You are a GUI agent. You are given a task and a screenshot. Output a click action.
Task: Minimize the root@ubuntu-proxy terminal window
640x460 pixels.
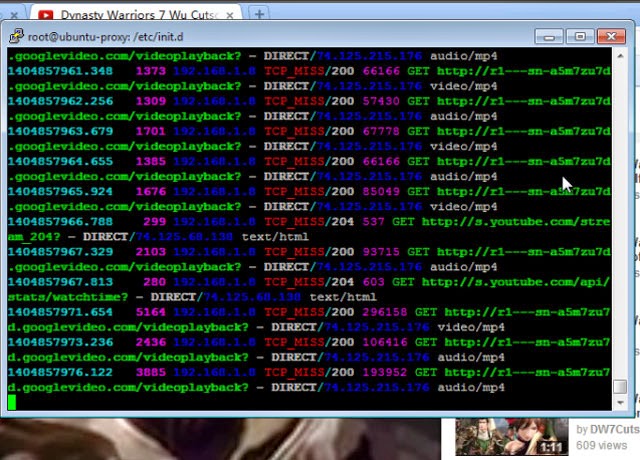(549, 37)
